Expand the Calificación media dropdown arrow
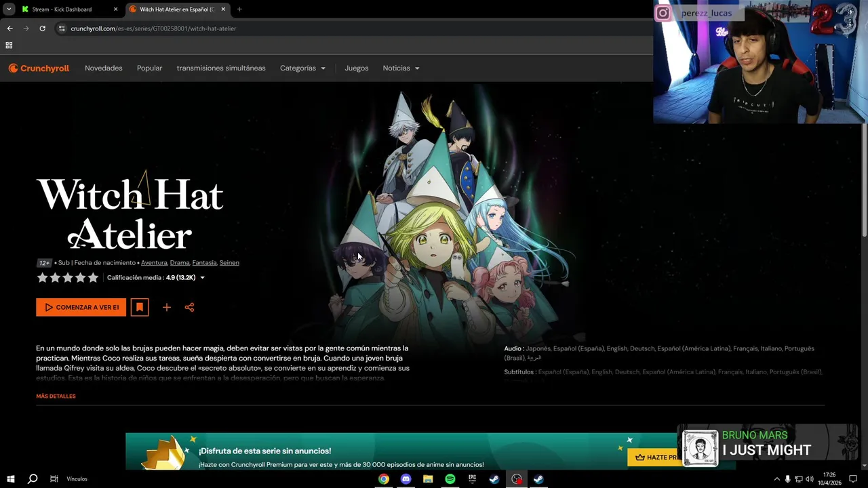The image size is (868, 488). [x=202, y=278]
